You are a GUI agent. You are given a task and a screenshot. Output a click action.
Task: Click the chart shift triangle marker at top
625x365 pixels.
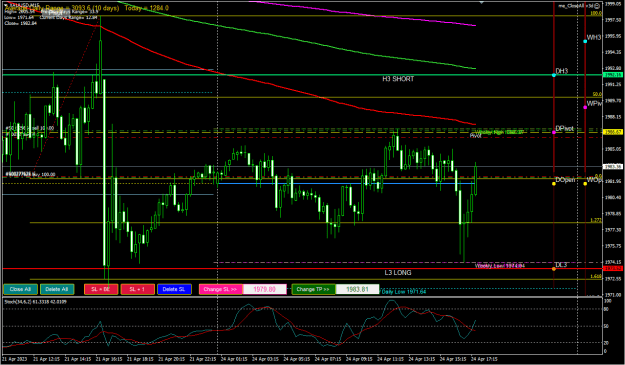482,2
